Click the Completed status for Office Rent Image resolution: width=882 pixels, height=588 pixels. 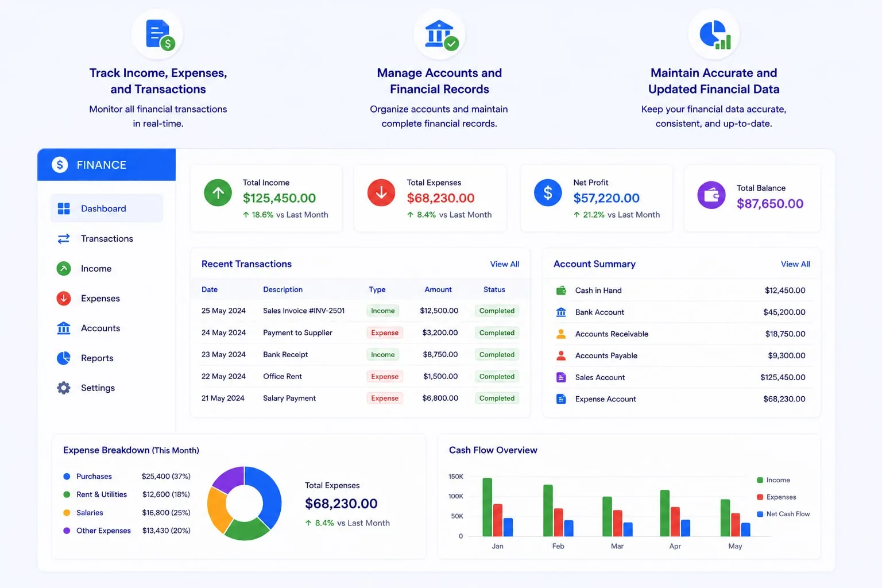(x=497, y=376)
